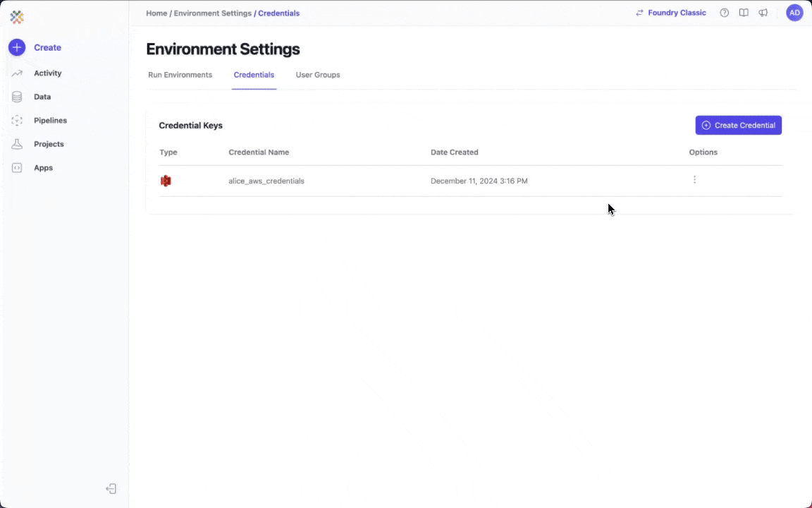Open options menu for alice_aws_credentials
812x508 pixels.
[x=694, y=180]
